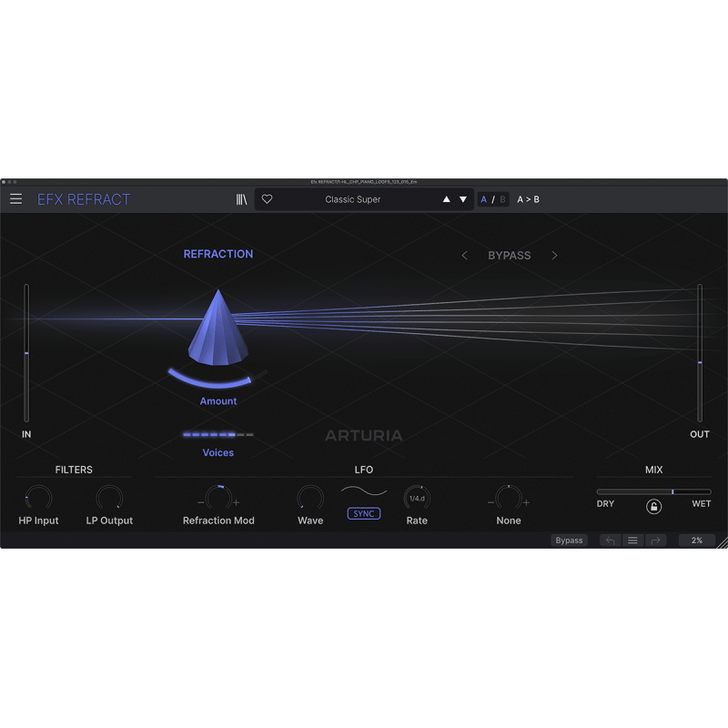Click the refraction prism graphic

(x=218, y=328)
